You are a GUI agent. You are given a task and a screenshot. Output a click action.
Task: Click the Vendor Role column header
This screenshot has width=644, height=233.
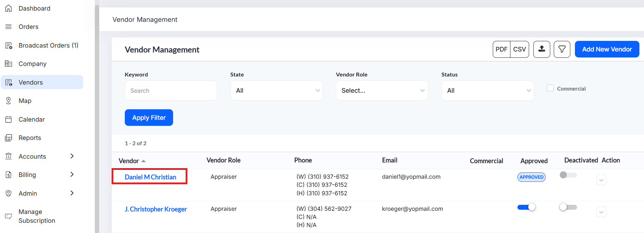pyautogui.click(x=223, y=160)
